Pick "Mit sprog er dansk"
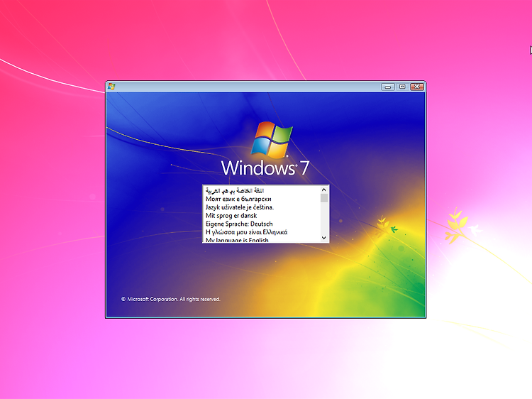The width and height of the screenshot is (532, 399). (x=262, y=216)
